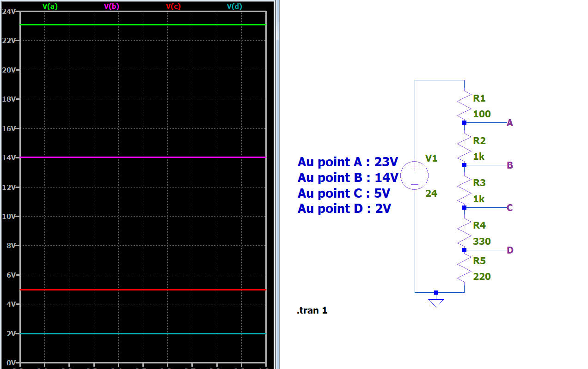Click the junction node at label A
588x369 pixels.
(x=464, y=123)
